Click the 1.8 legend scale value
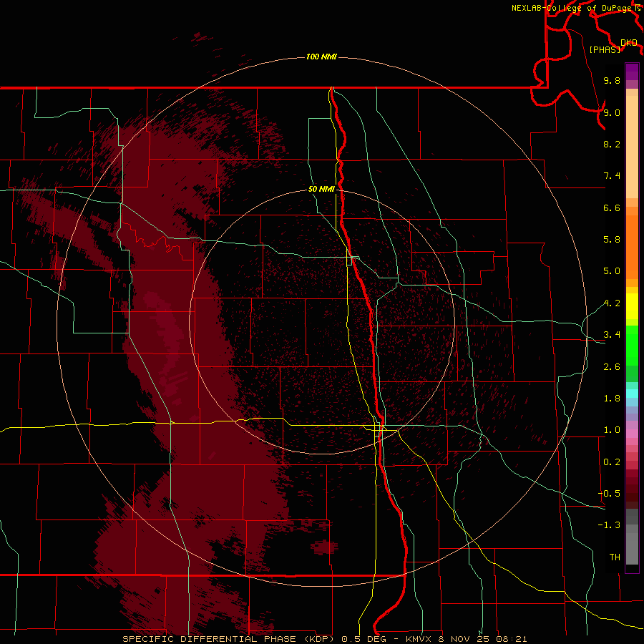 pos(612,399)
